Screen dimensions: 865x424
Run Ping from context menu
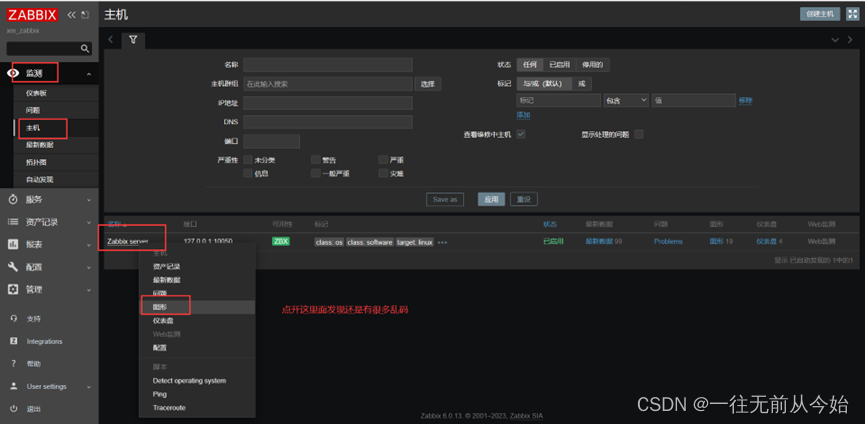click(x=197, y=394)
